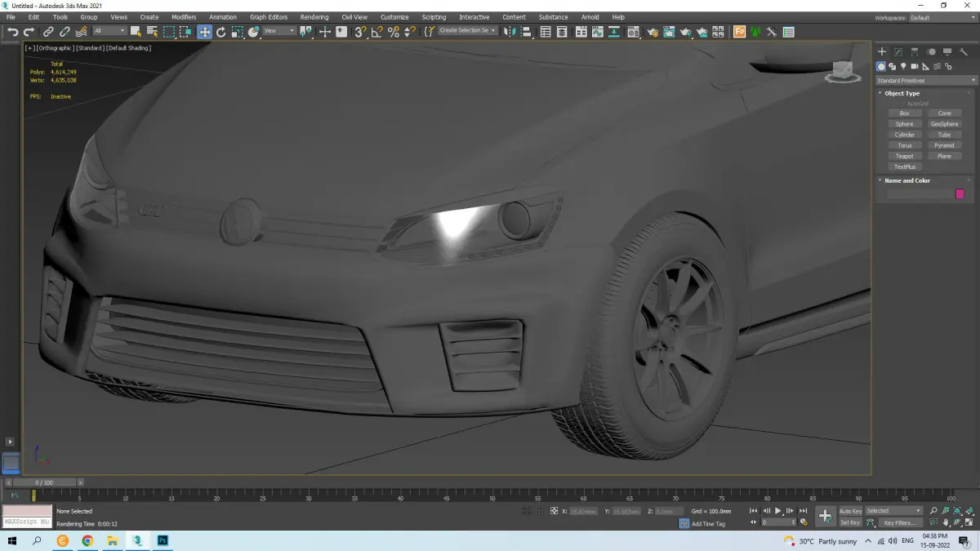This screenshot has width=980, height=551.
Task: Click the pink object color swatch
Action: point(960,193)
